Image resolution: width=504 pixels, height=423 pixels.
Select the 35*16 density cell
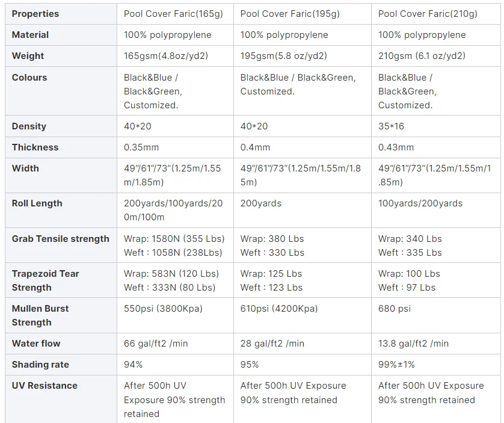392,126
